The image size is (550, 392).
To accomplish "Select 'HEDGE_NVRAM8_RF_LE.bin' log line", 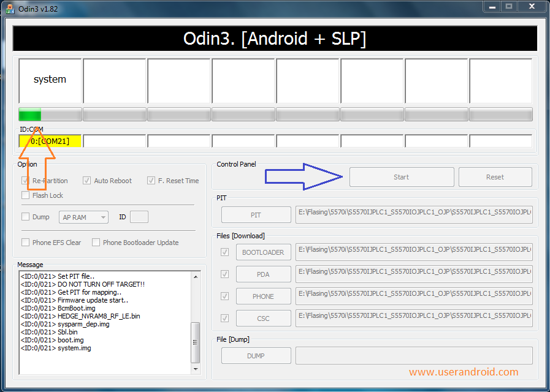I will click(x=80, y=316).
